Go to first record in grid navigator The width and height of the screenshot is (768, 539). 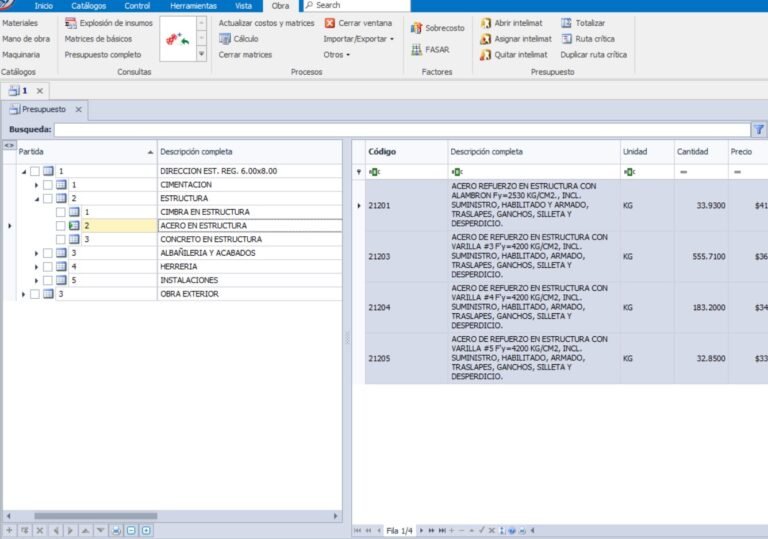pos(357,530)
